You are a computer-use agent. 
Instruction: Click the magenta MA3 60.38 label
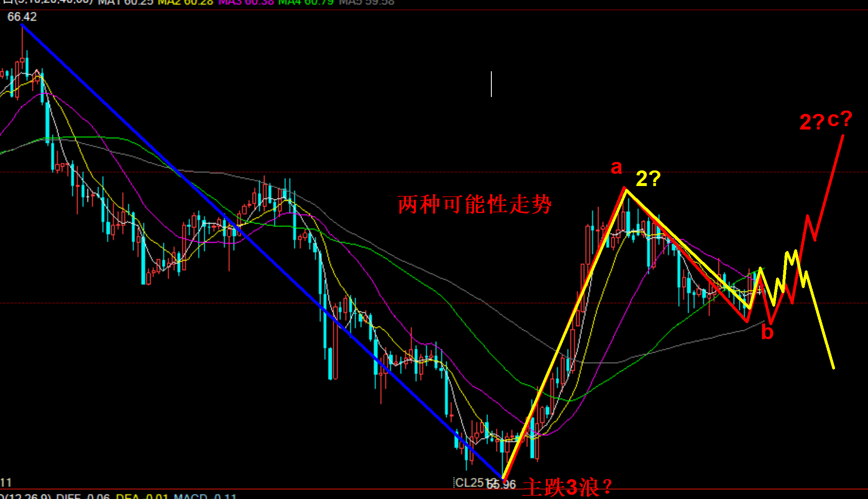click(x=246, y=3)
